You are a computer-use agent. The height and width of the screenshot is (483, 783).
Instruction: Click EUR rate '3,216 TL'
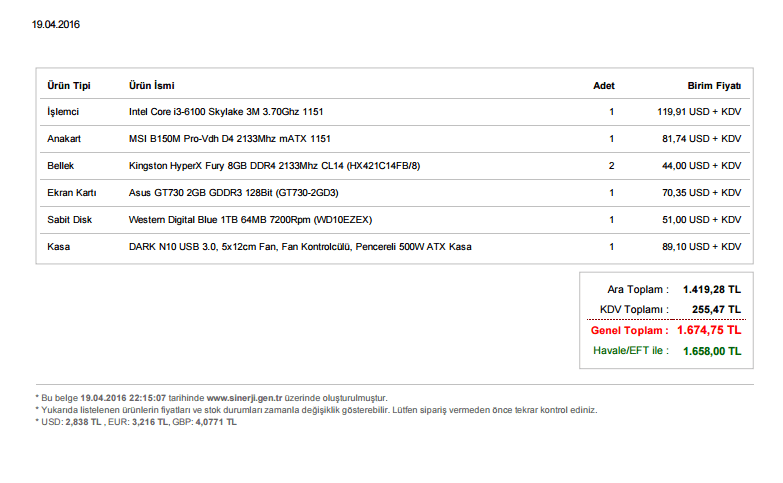click(150, 422)
